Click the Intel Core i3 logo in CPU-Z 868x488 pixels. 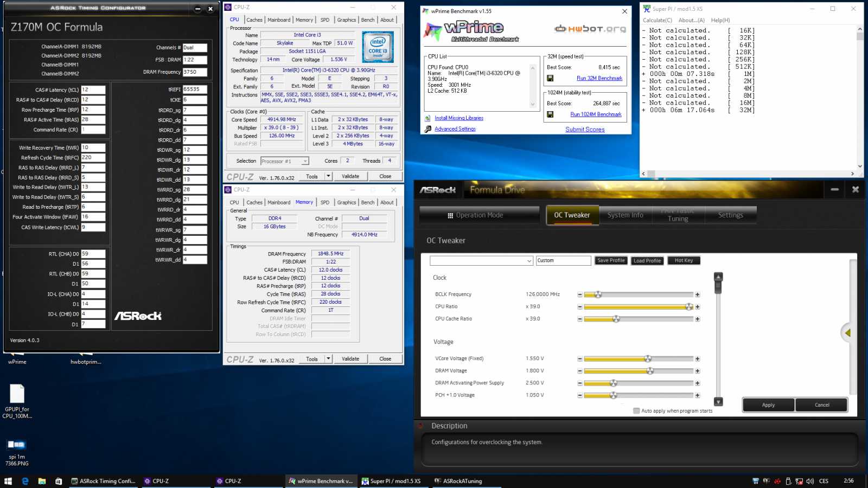pos(378,47)
